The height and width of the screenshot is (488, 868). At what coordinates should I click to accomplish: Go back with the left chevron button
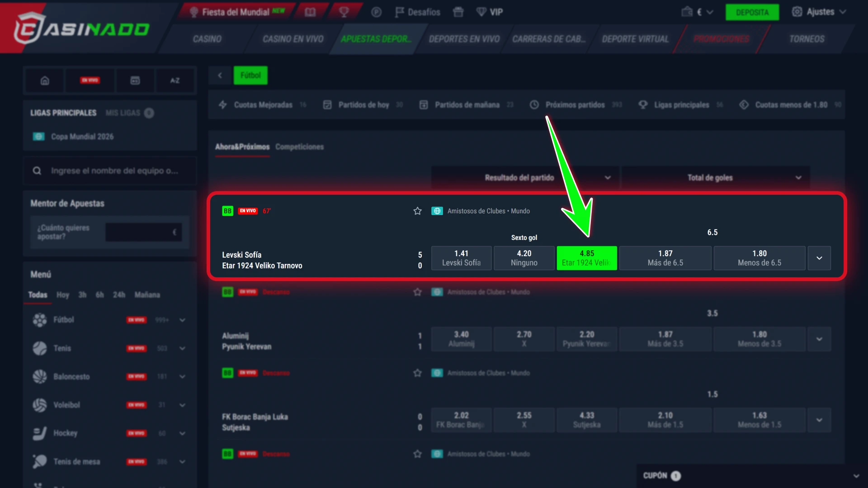pos(220,75)
